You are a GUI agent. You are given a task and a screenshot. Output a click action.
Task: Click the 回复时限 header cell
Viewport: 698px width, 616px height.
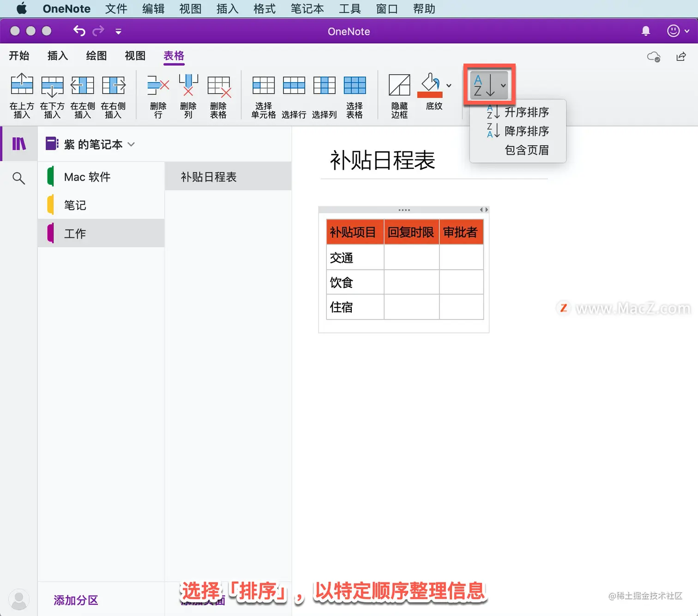click(411, 232)
